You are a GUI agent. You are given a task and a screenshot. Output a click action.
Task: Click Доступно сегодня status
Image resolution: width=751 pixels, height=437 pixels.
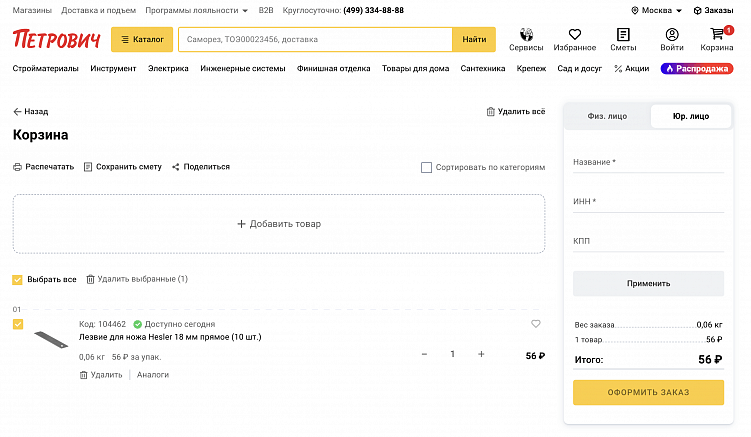click(x=174, y=324)
